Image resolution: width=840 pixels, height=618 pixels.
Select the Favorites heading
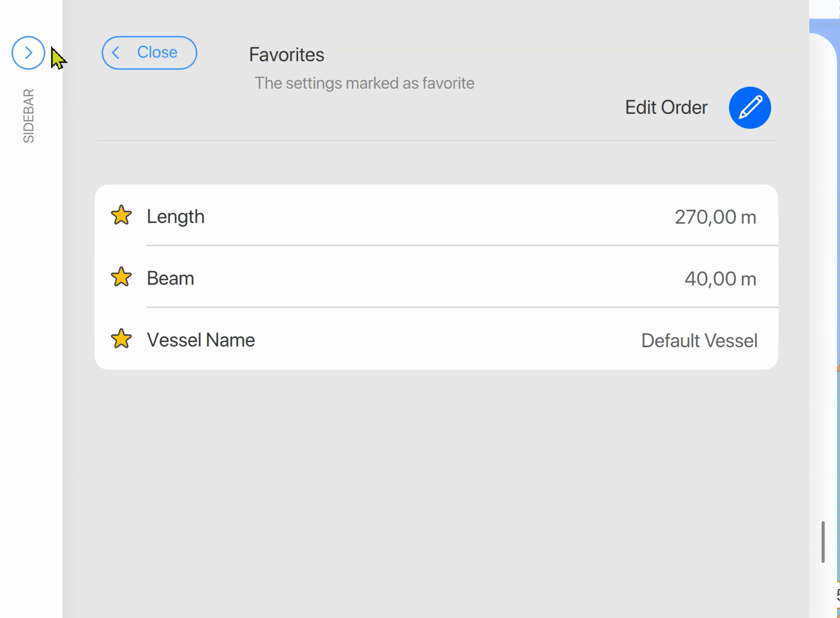[x=286, y=54]
